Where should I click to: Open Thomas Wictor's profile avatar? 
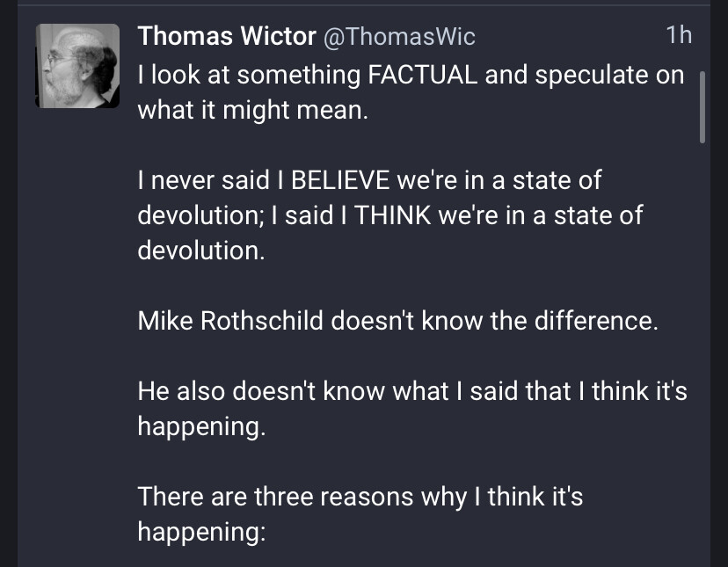76,66
